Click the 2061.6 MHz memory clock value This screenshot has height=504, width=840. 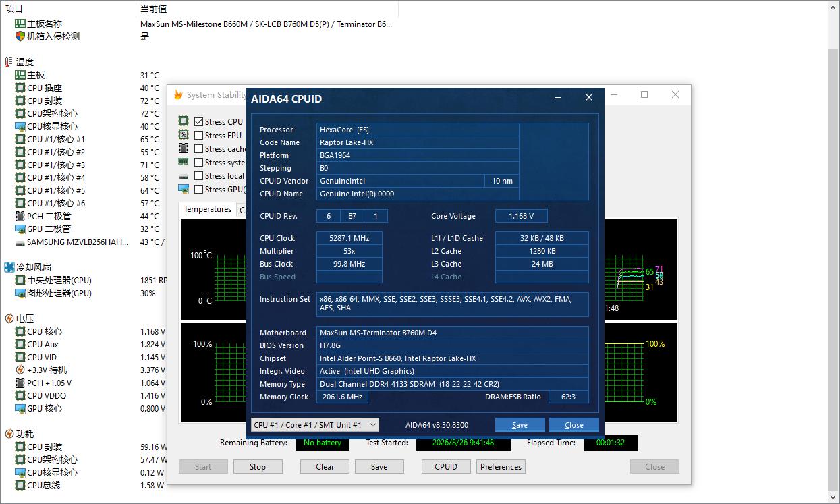click(x=343, y=397)
